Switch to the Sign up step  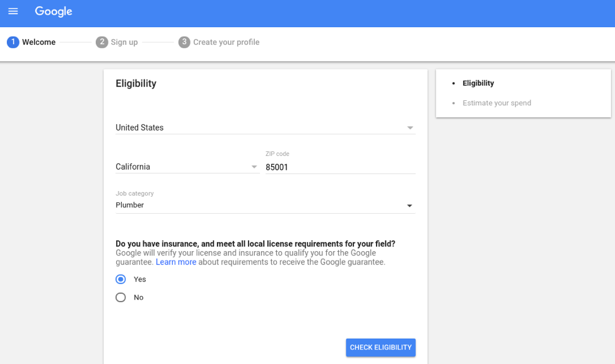pos(124,42)
